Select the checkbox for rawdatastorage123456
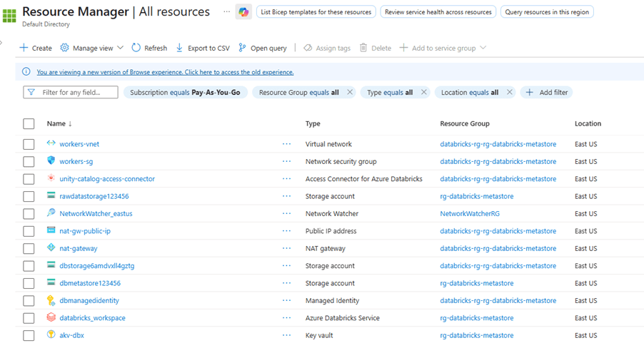 29,196
